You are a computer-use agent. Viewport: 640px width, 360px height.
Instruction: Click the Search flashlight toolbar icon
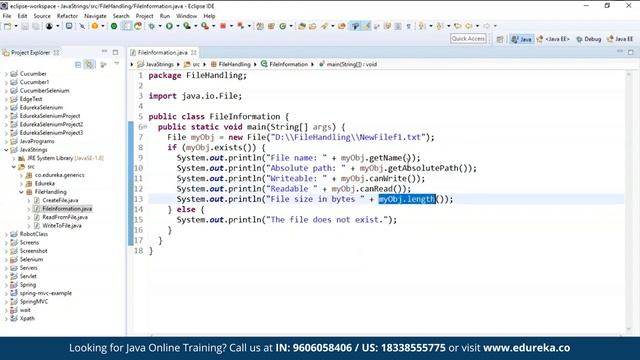[x=324, y=26]
